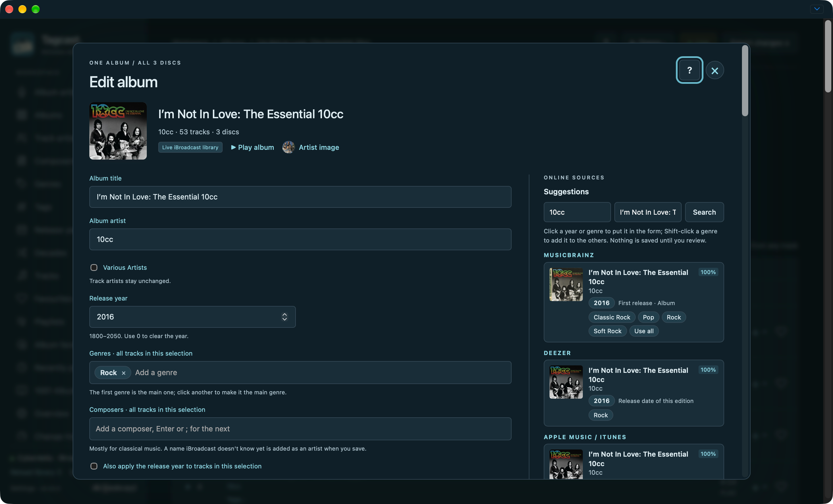
Task: Click the Deezer 2016 year chip
Action: point(601,401)
